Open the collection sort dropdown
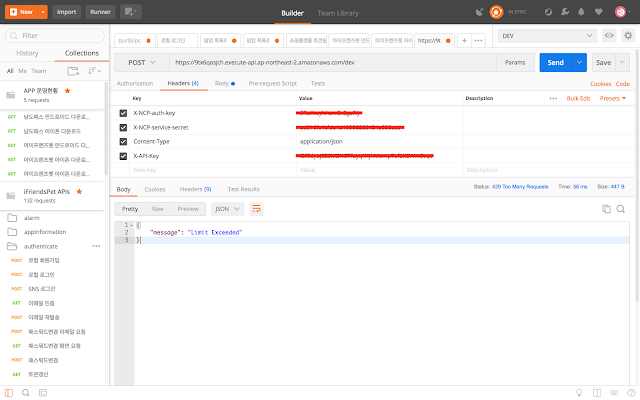Image resolution: width=640 pixels, height=400 pixels. click(x=94, y=71)
